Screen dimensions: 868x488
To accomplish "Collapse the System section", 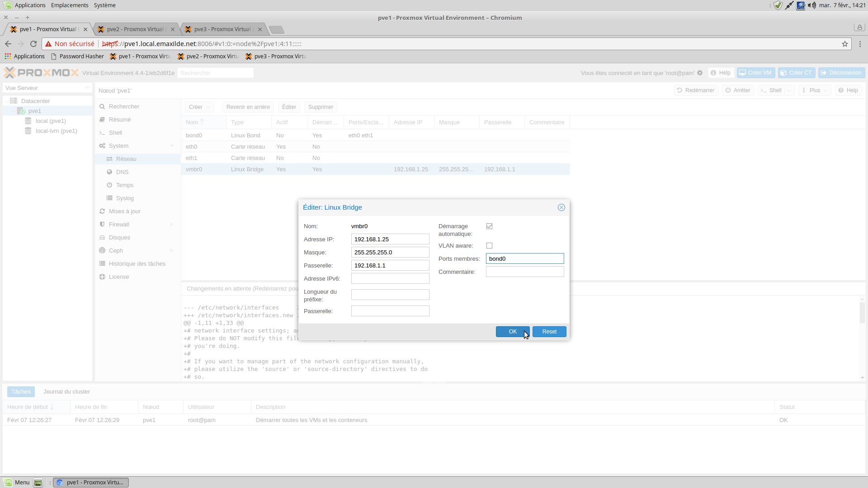I will (172, 146).
